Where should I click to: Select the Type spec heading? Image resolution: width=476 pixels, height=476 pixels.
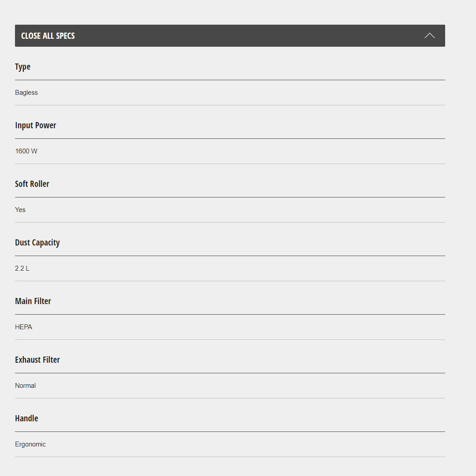[x=23, y=67]
